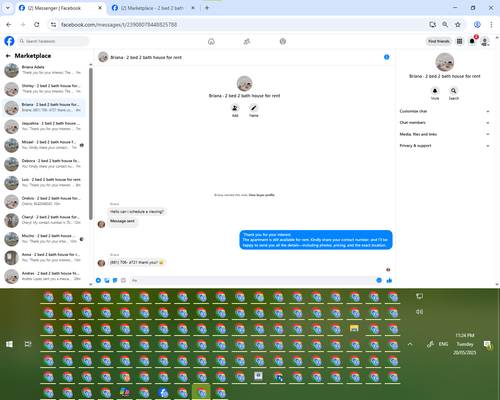Choose a GIF icon in composer

[x=123, y=280]
